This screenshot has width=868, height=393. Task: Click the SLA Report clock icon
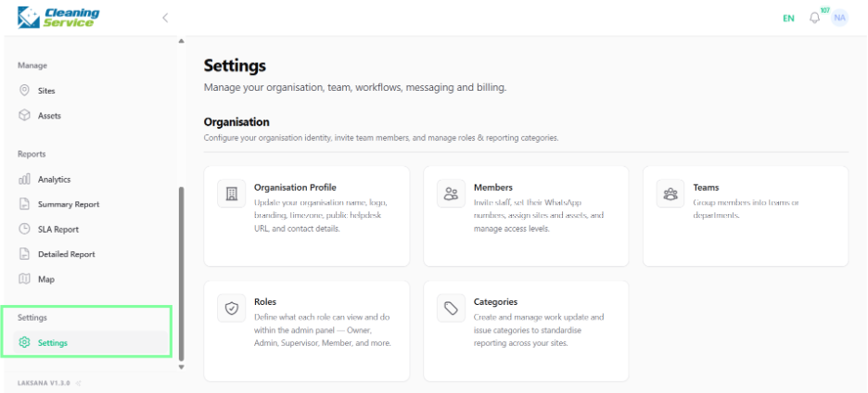pos(24,229)
